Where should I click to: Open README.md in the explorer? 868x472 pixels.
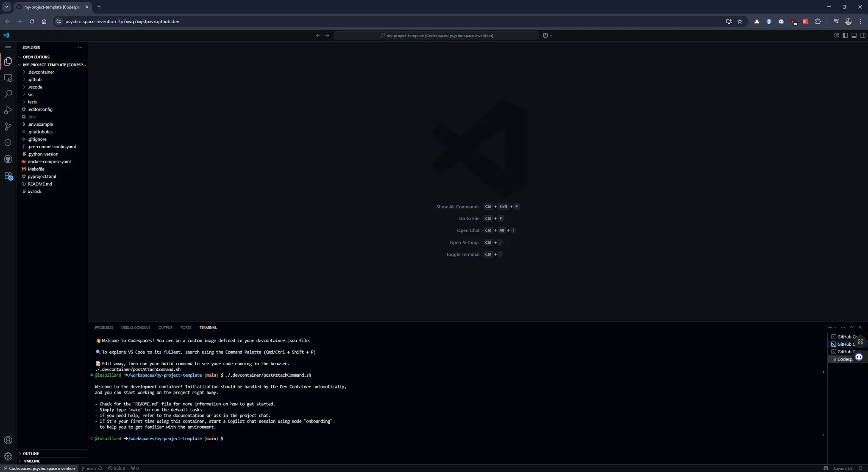point(39,184)
